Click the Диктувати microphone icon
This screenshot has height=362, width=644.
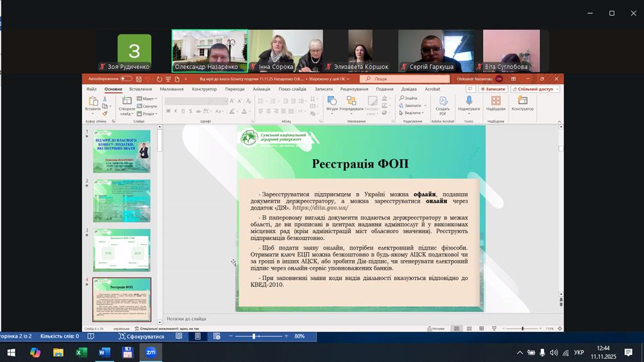point(468,102)
